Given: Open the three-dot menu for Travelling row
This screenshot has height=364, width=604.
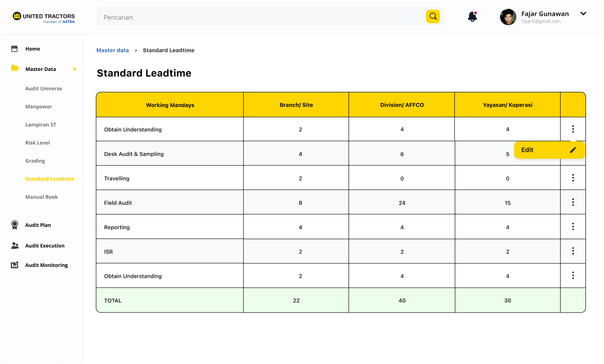Looking at the screenshot, I should click(x=573, y=178).
